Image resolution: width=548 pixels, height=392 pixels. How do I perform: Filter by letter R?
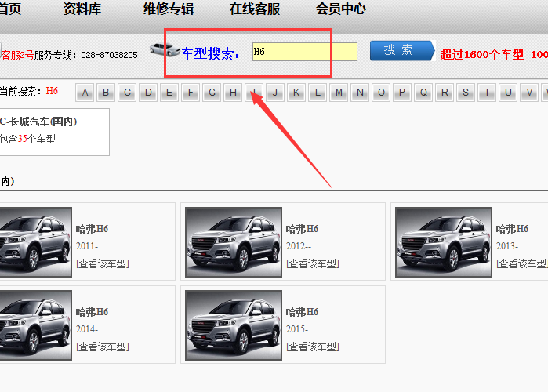(445, 93)
